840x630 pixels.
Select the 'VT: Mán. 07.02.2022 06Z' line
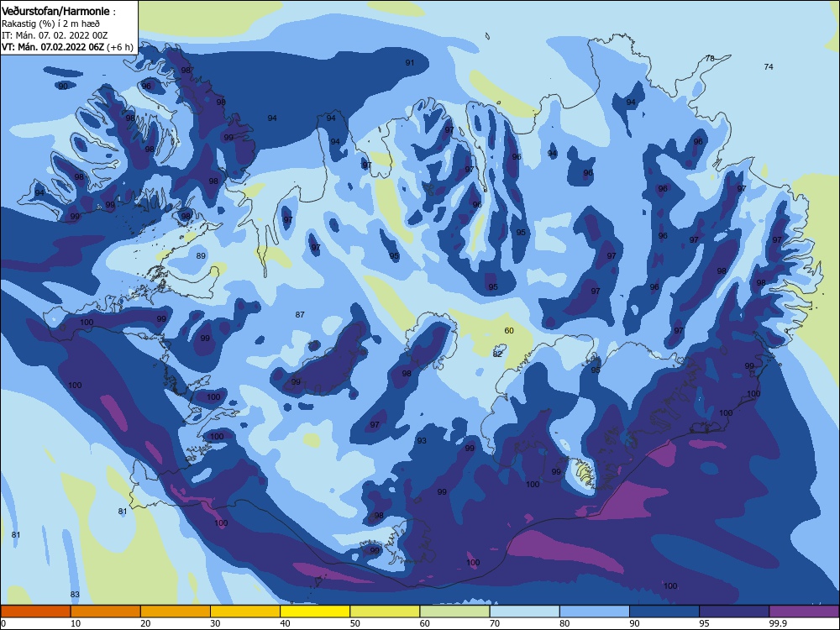[x=52, y=47]
